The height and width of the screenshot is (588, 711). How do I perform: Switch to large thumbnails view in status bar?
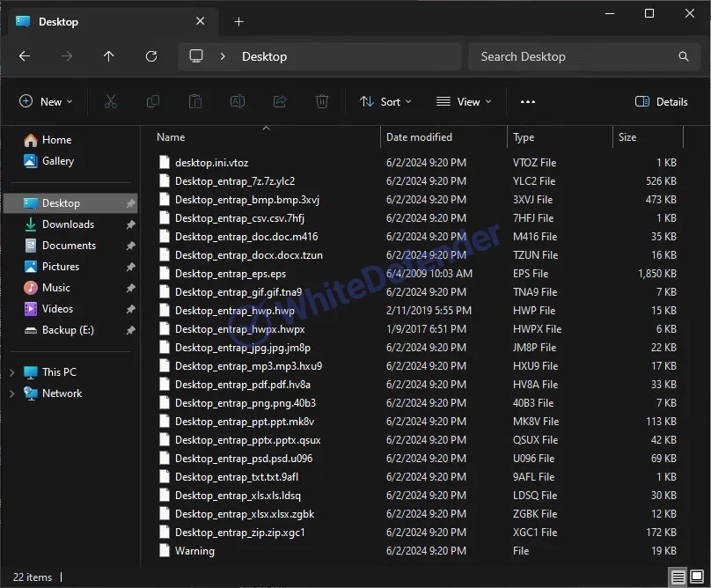(697, 577)
